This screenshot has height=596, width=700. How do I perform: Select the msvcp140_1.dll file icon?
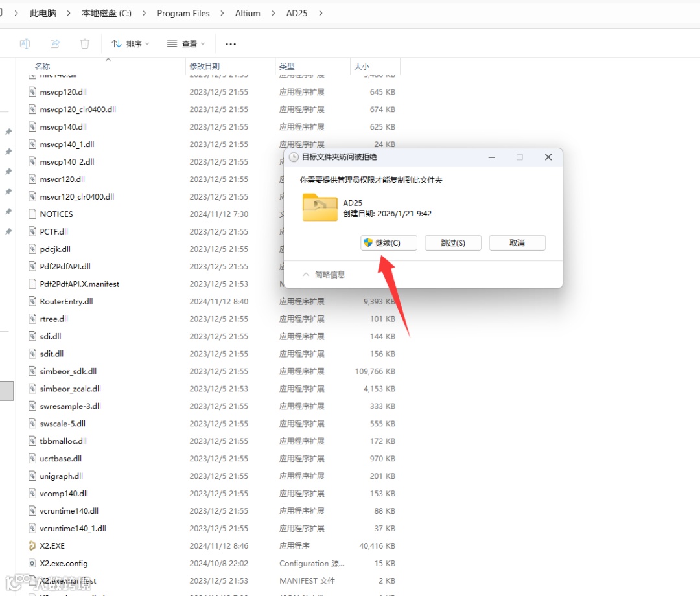click(x=32, y=144)
